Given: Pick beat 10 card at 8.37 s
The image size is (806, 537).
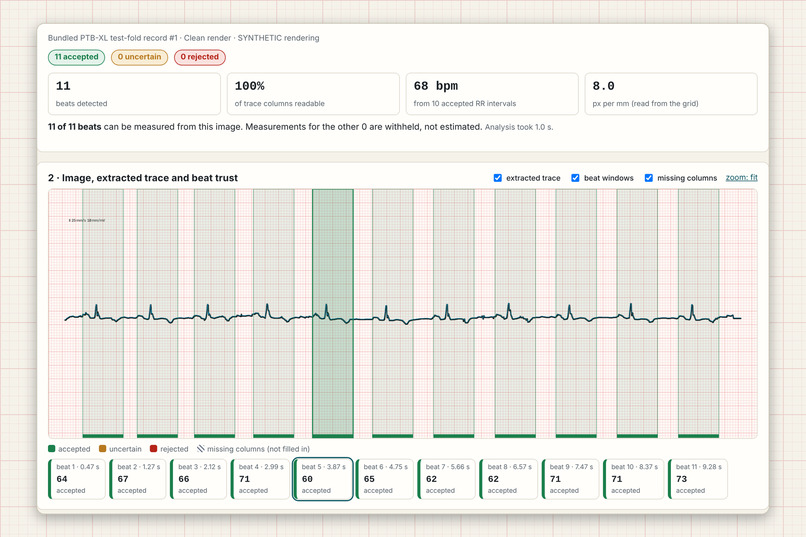Looking at the screenshot, I should point(633,479).
